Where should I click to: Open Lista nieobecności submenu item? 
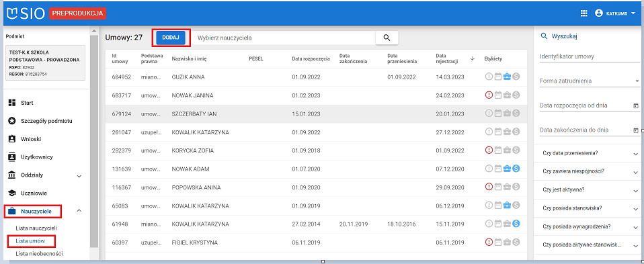pyautogui.click(x=39, y=254)
